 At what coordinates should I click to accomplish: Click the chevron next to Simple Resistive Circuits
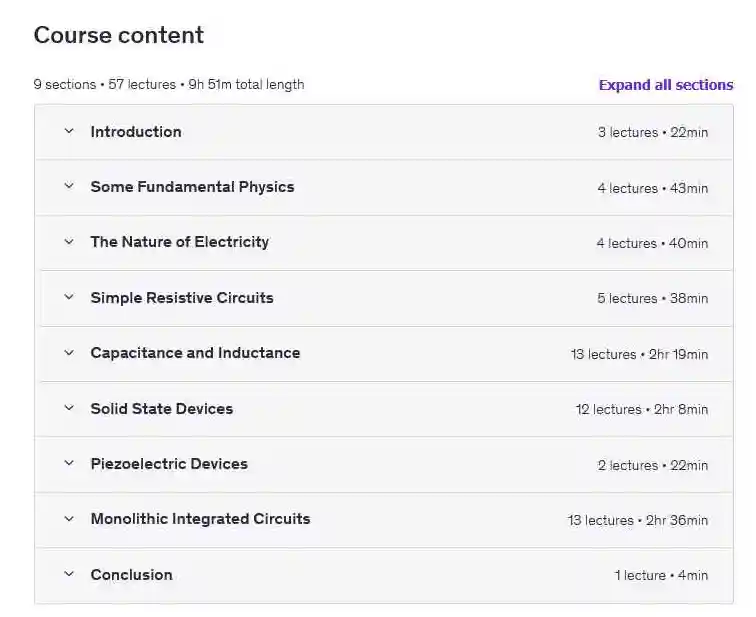69,297
